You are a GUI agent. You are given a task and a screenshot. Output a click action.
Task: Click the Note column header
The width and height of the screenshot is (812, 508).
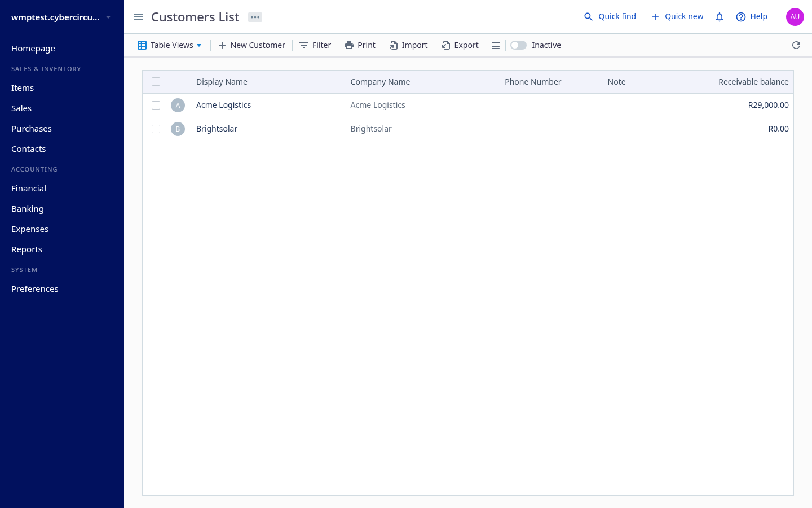click(616, 82)
